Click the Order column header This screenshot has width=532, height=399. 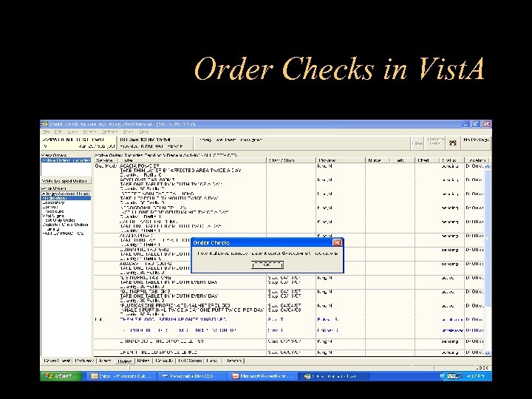pyautogui.click(x=192, y=160)
